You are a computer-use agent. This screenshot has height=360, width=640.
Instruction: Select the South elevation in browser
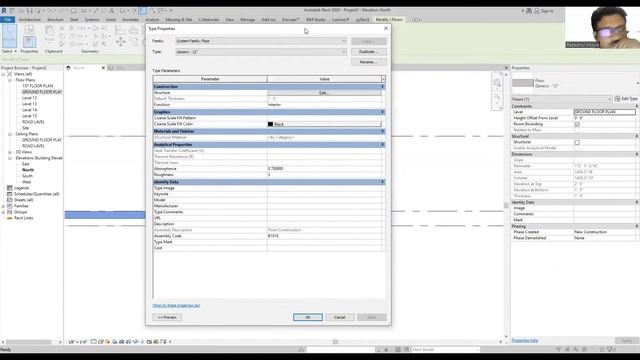(27, 176)
